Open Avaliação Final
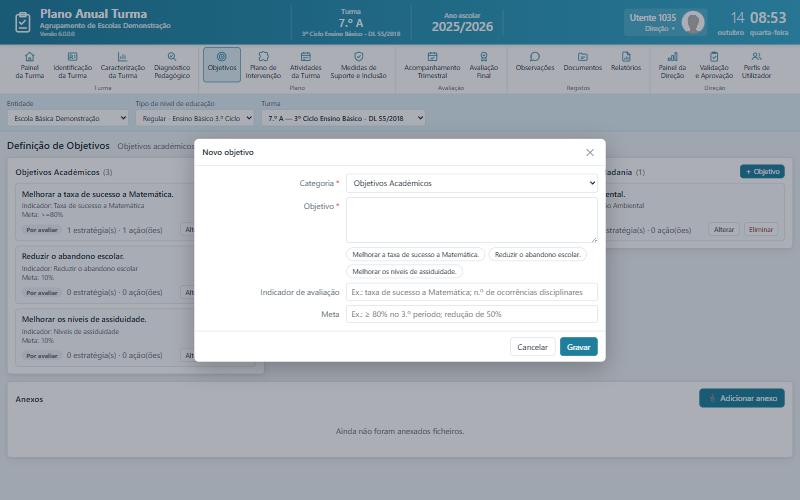Image resolution: width=800 pixels, height=500 pixels. tap(484, 65)
